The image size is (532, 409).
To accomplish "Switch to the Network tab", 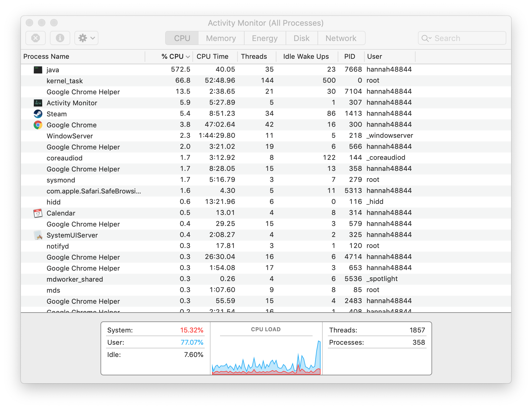I will click(341, 38).
